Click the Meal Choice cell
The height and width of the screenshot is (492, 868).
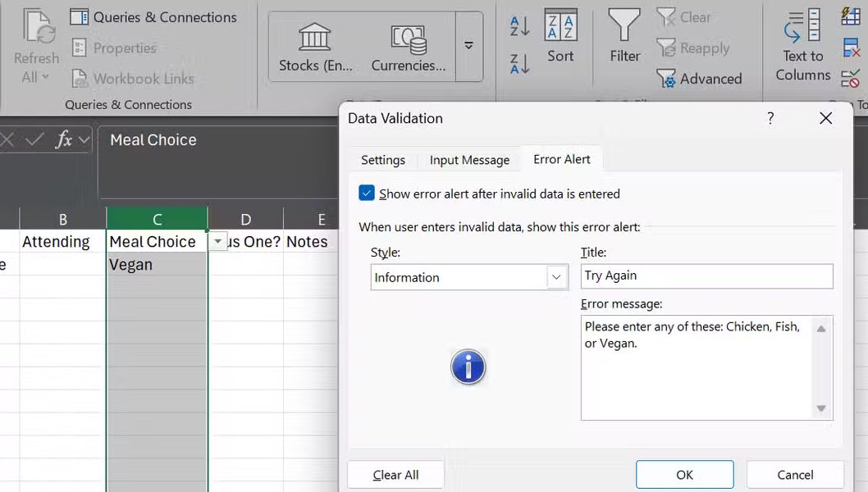click(158, 242)
